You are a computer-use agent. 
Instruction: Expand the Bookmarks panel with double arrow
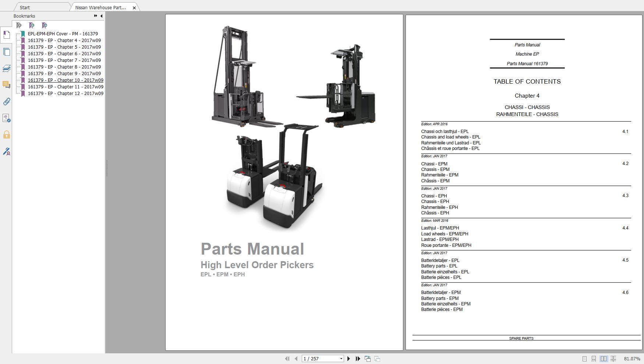[96, 16]
